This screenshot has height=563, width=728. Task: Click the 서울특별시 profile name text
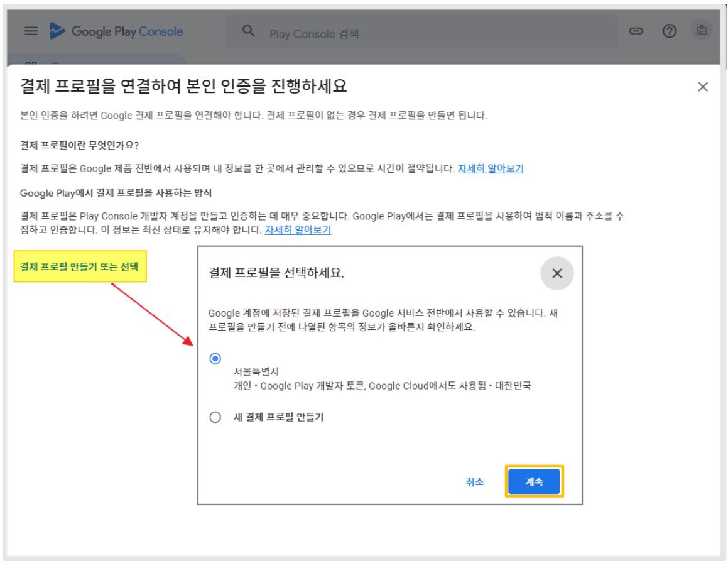(256, 371)
